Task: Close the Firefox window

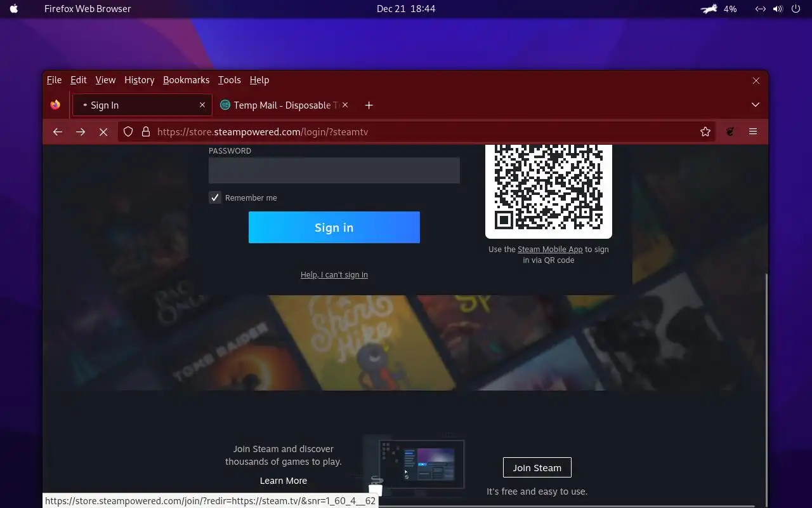Action: pos(756,80)
